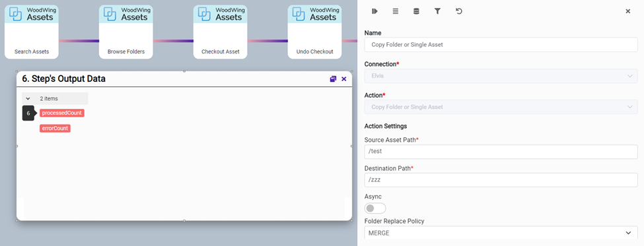Open the Action dropdown
Image resolution: width=644 pixels, height=246 pixels.
501,107
